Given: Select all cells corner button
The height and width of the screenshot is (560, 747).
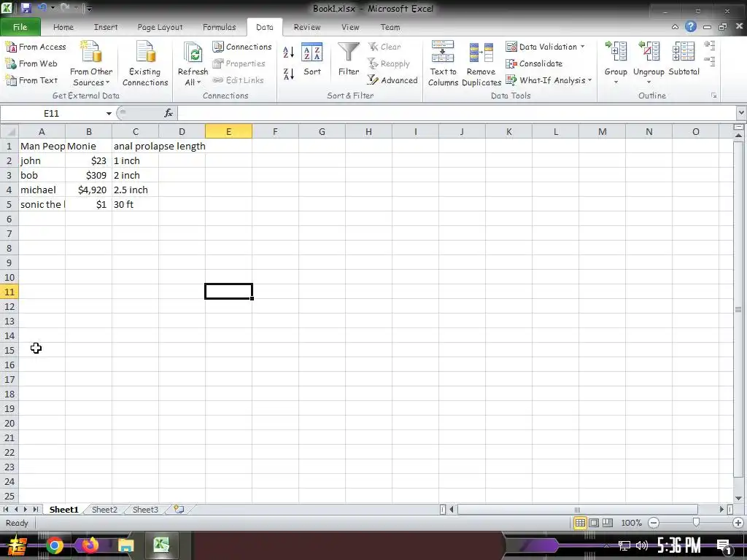Looking at the screenshot, I should (x=9, y=131).
